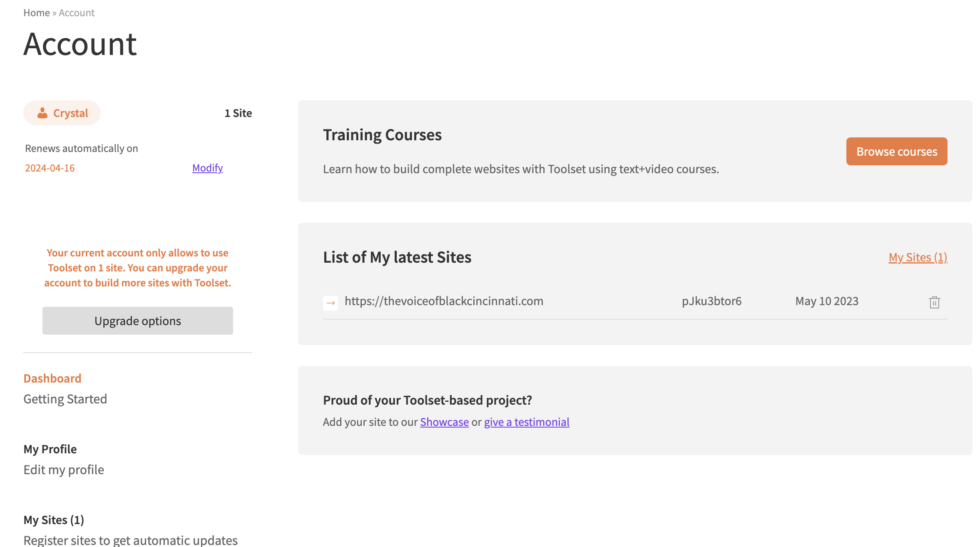
Task: Follow the Showcase link
Action: point(444,422)
